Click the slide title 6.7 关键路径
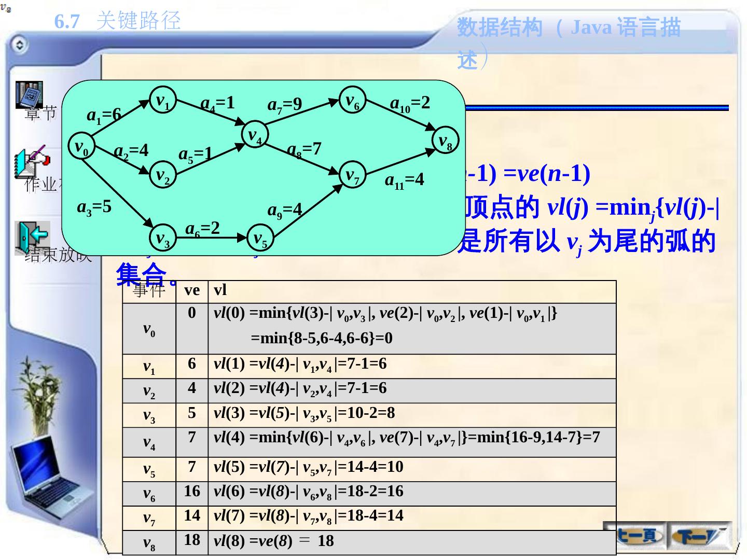This screenshot has width=747, height=560. point(118,21)
